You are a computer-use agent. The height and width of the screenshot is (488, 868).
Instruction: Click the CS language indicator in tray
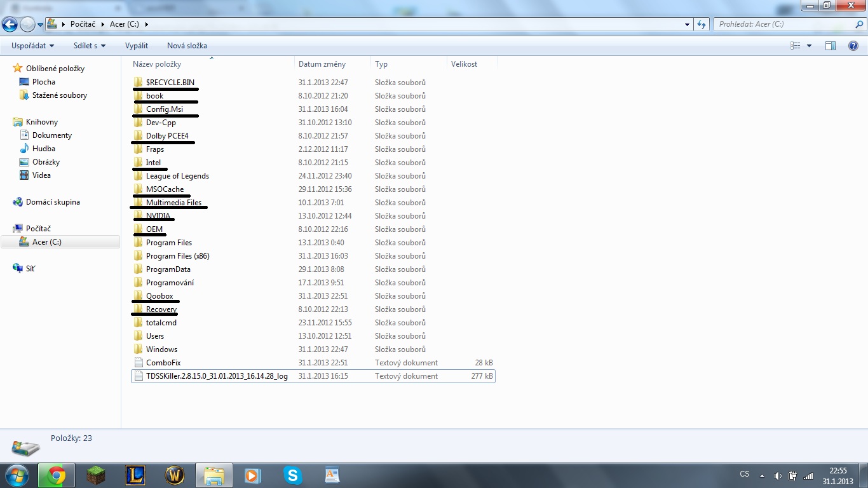[745, 474]
